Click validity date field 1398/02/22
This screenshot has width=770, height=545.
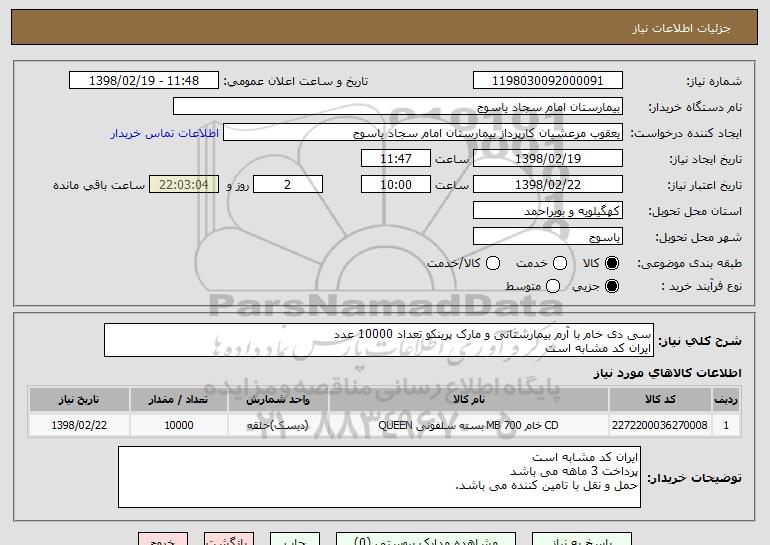(548, 185)
